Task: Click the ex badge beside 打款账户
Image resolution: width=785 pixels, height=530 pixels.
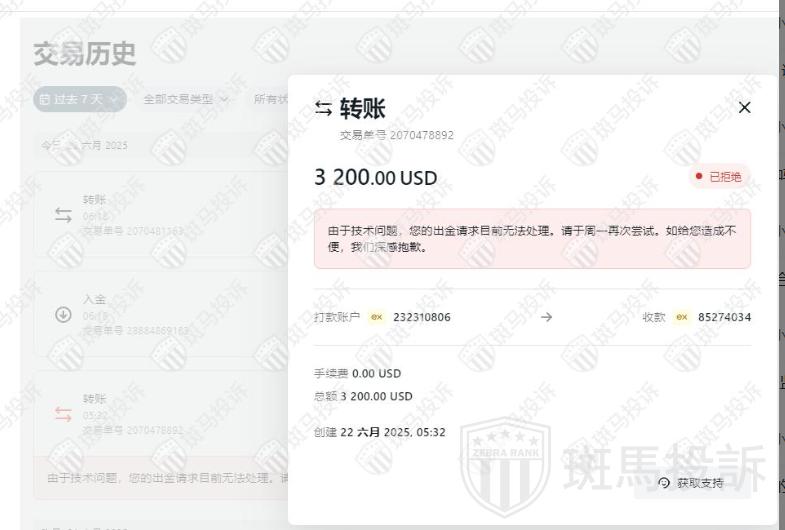Action: click(x=376, y=317)
